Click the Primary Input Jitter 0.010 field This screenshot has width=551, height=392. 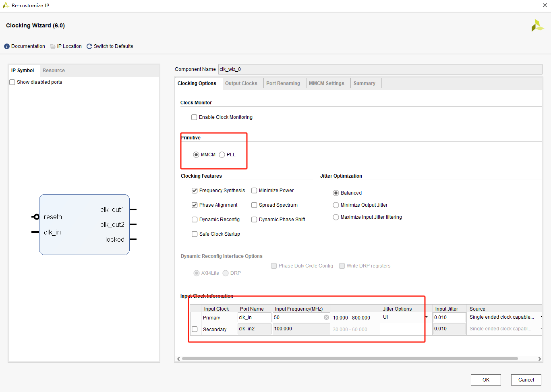[x=449, y=317]
